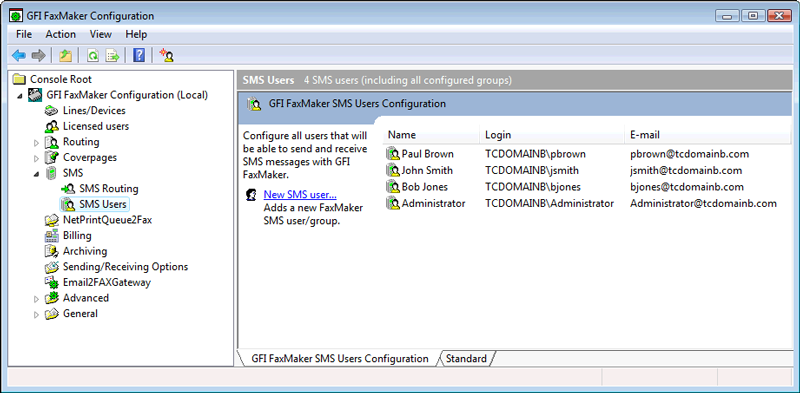Click Bob Jones's user icon

tap(393, 187)
